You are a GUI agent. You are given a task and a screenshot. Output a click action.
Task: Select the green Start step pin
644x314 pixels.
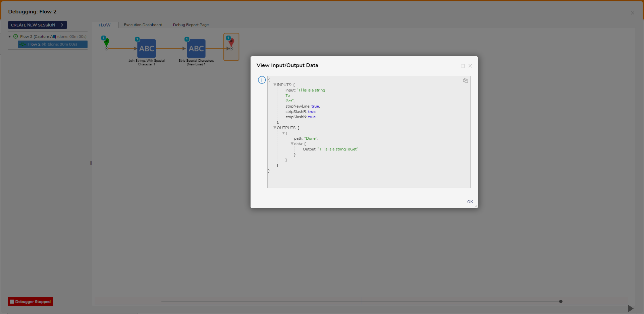click(106, 43)
